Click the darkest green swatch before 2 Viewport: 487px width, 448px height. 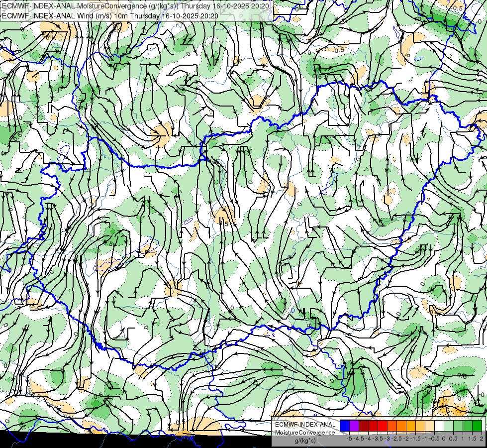click(477, 426)
